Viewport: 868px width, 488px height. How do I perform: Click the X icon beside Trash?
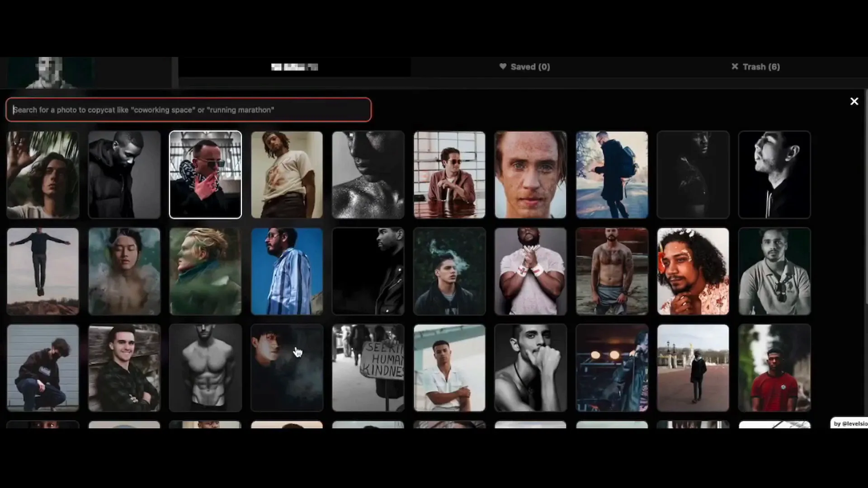[x=735, y=66]
